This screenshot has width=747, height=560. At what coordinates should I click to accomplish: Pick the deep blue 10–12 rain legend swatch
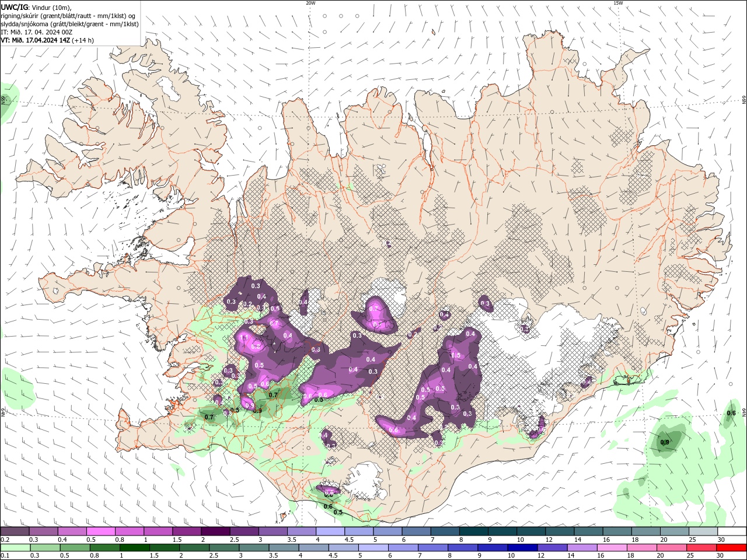(x=522, y=548)
